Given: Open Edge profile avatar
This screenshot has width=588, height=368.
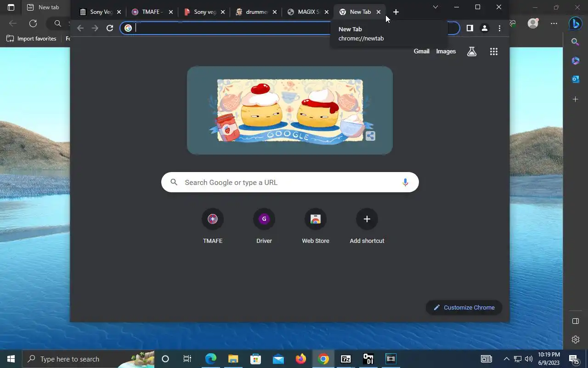Looking at the screenshot, I should 533,23.
